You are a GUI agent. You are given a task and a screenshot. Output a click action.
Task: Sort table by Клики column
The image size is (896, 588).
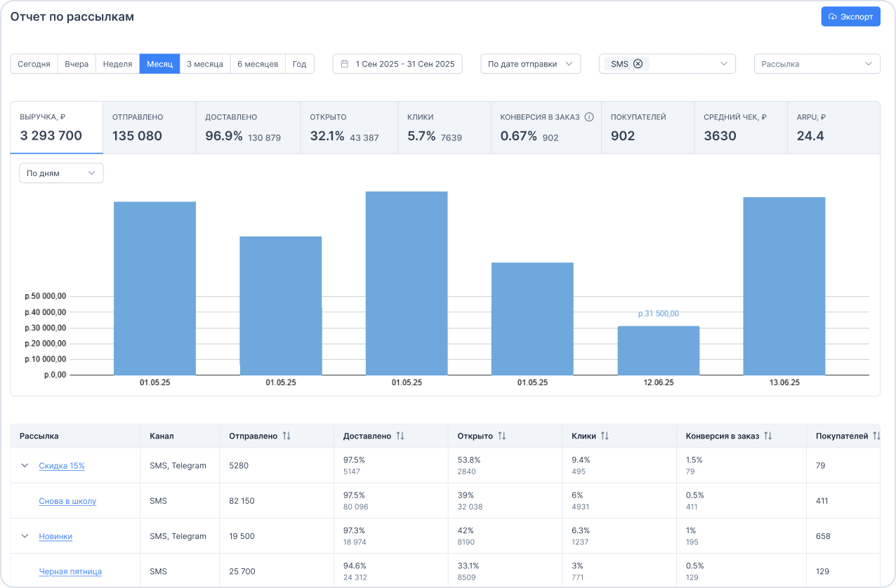[605, 436]
